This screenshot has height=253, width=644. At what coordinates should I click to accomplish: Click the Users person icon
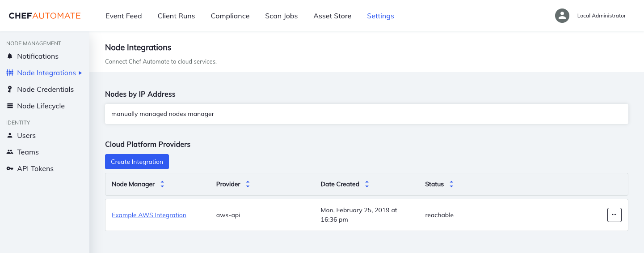click(10, 136)
